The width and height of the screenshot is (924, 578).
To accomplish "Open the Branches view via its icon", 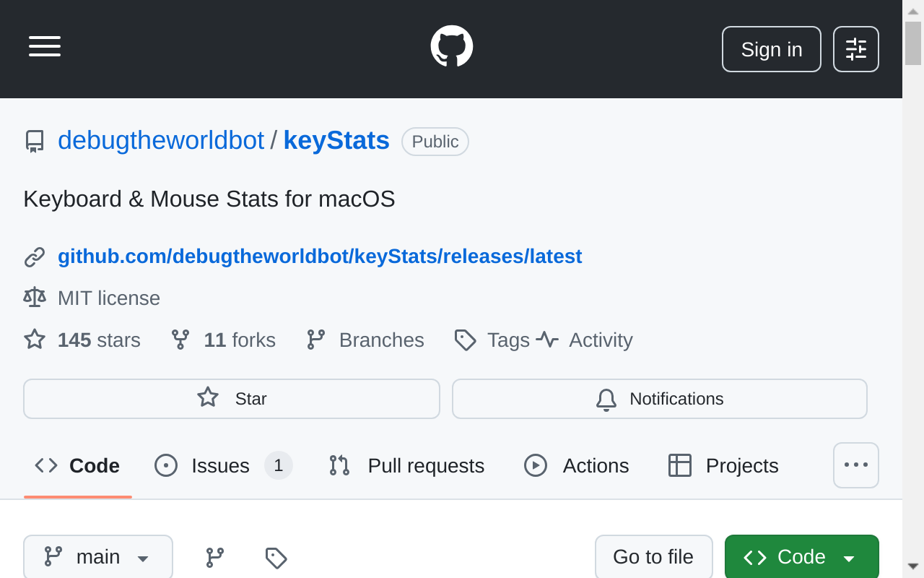I will click(316, 340).
